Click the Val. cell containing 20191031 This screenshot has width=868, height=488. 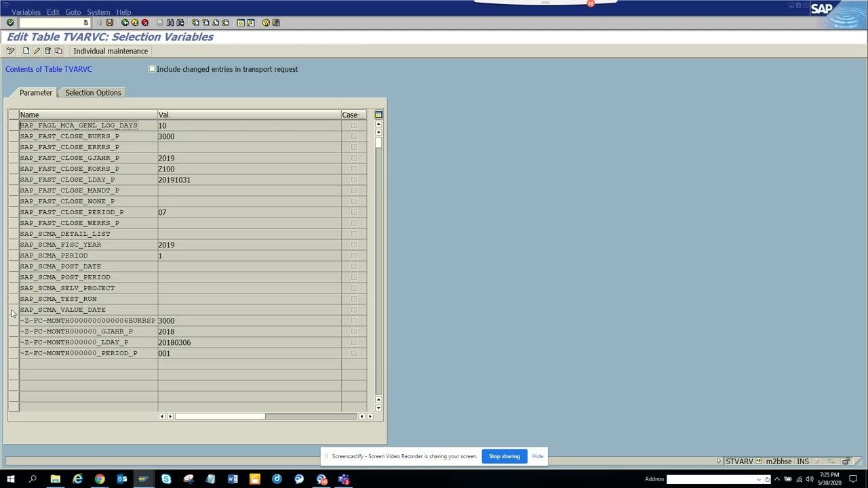point(249,180)
